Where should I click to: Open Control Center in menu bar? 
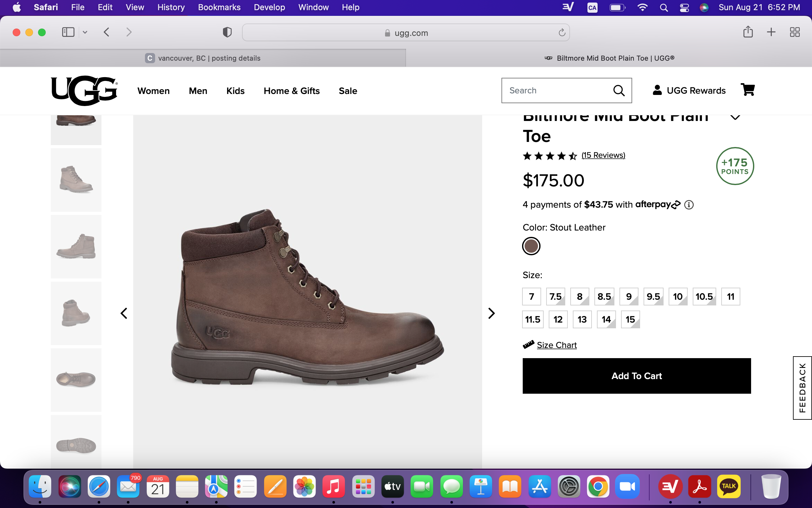tap(684, 7)
